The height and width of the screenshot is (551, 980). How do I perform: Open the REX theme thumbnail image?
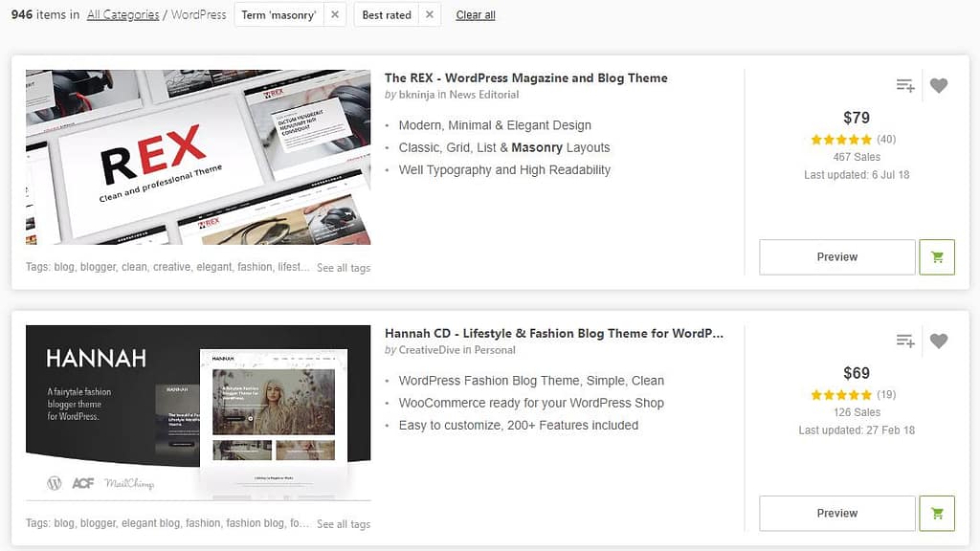pos(198,157)
